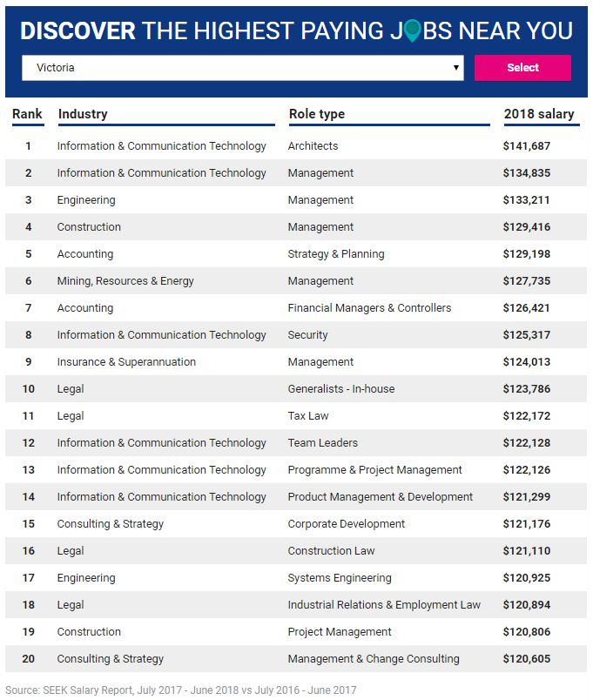Click the $122,128 salary value
Screen dimensions: 593x700
(x=527, y=443)
